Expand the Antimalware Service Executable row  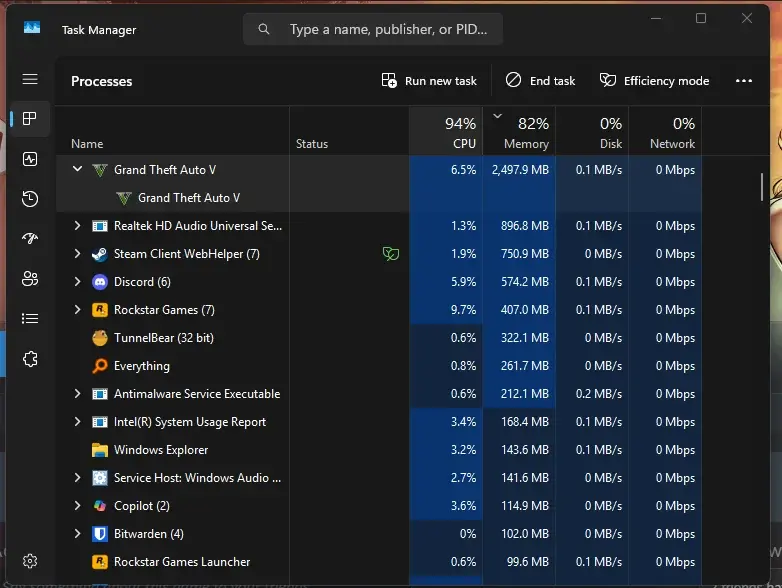click(x=77, y=393)
